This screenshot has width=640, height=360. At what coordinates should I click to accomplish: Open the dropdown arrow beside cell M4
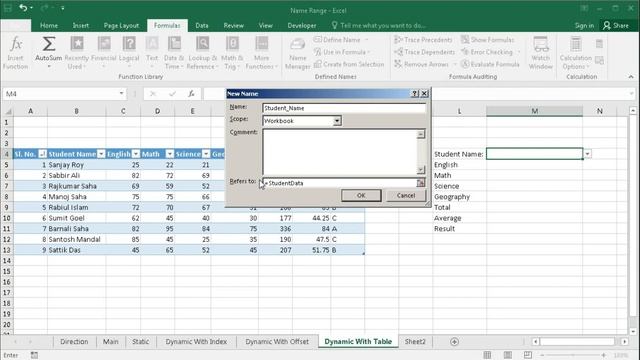tap(587, 154)
